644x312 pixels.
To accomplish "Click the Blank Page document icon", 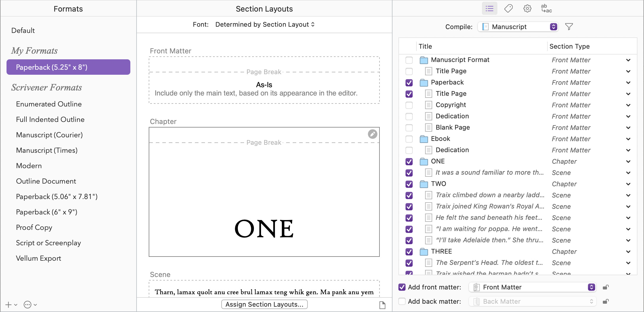I will [428, 128].
